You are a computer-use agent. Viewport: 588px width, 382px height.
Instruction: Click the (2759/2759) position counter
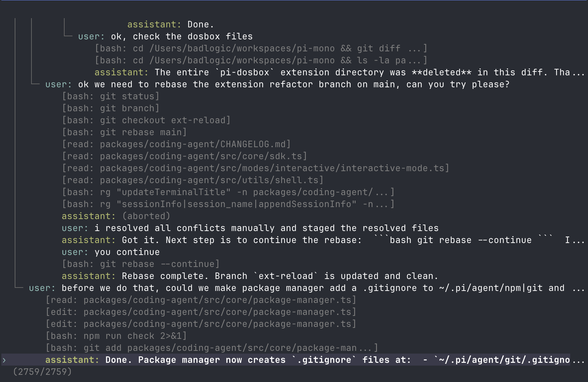[42, 372]
